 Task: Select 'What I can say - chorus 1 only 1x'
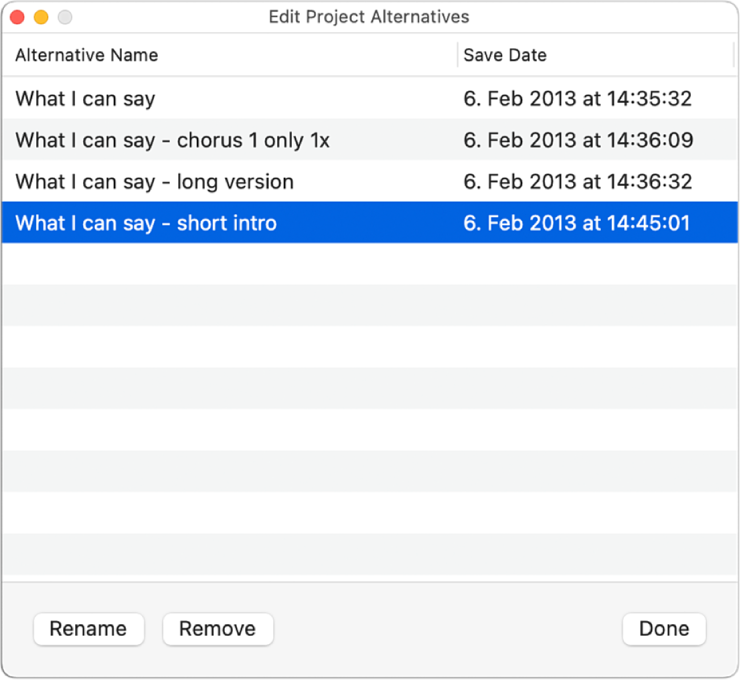172,140
